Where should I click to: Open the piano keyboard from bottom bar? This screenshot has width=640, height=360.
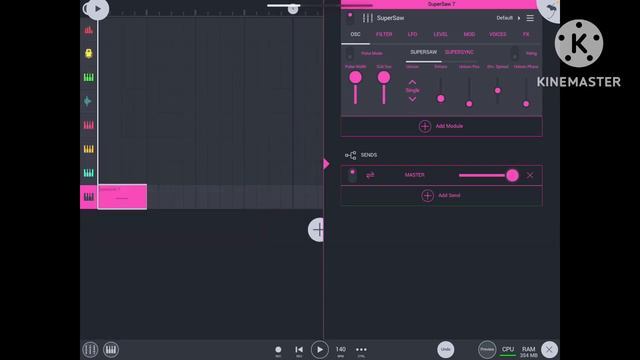tap(111, 349)
